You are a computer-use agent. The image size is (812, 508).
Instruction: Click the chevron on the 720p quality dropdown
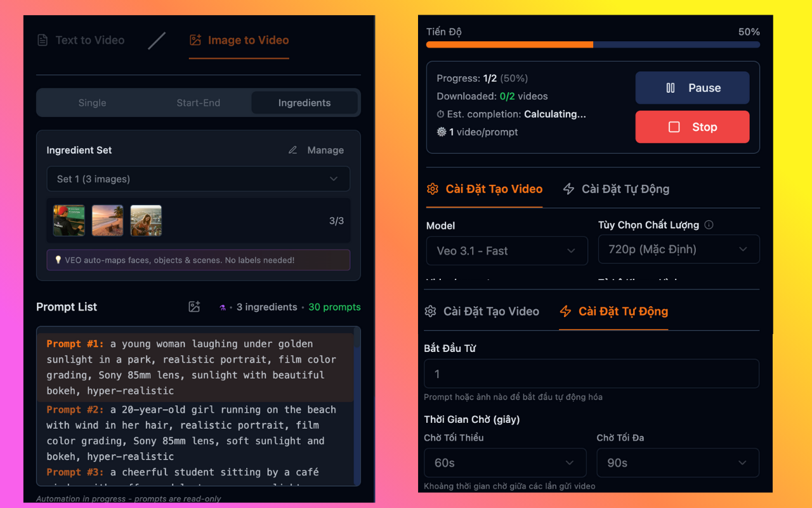[743, 250]
